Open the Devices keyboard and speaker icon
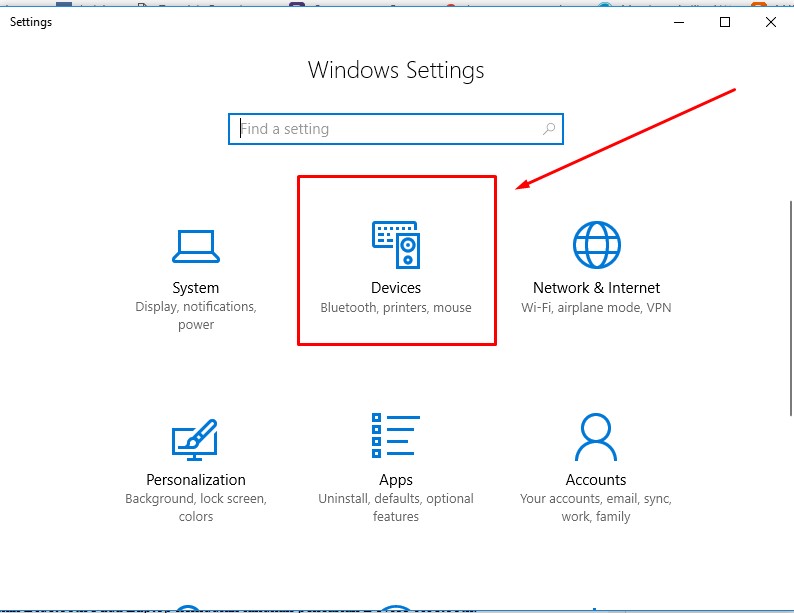The height and width of the screenshot is (613, 794). [x=396, y=244]
